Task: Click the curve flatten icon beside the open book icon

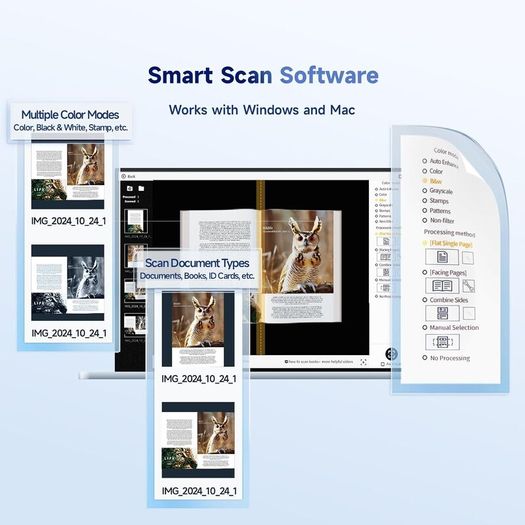Action: 468,286
